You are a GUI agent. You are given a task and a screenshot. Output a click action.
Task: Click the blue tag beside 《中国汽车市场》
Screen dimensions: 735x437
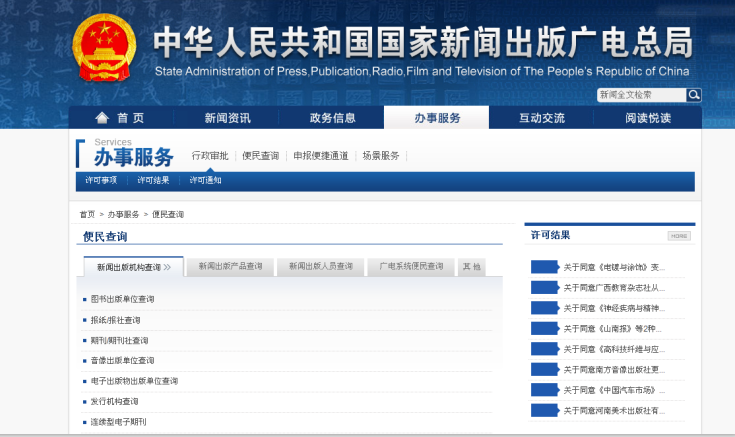pyautogui.click(x=545, y=390)
